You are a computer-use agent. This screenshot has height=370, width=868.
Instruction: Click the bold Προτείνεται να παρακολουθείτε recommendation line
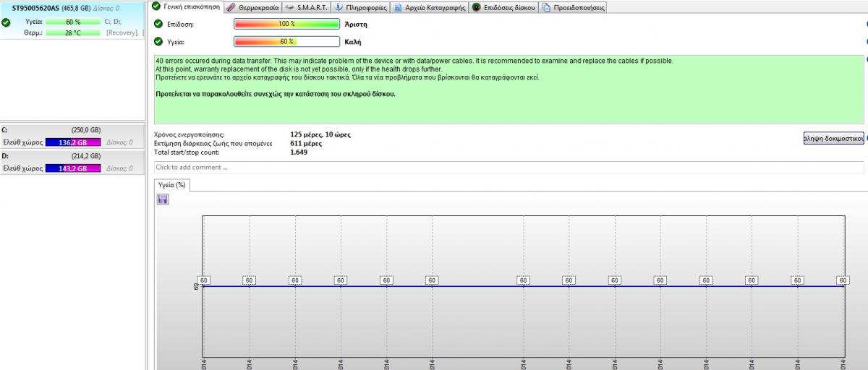276,94
